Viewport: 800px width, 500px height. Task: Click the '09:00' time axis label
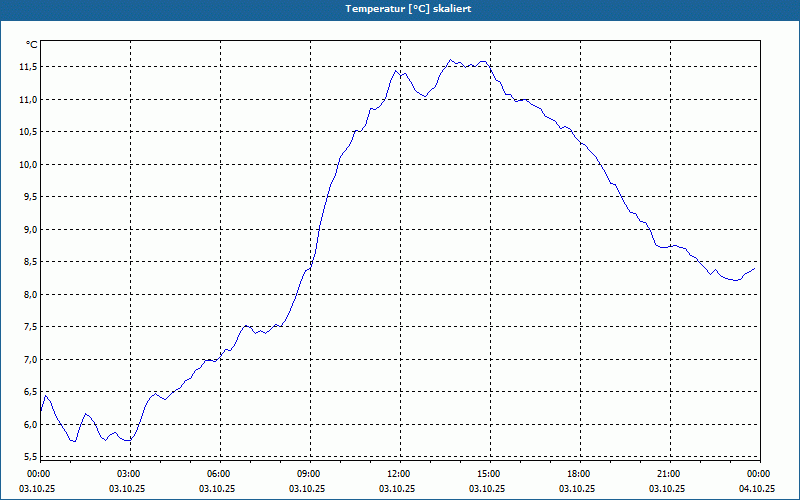click(x=310, y=474)
